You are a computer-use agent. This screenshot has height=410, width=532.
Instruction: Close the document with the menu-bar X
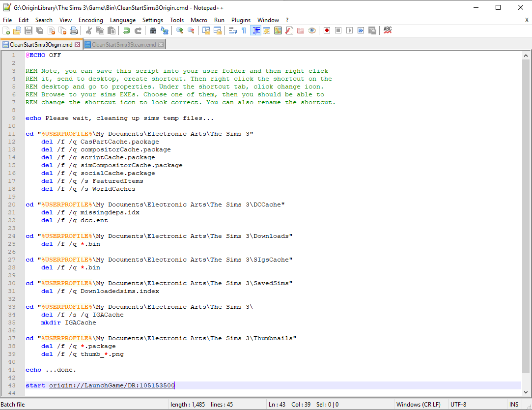pos(527,20)
